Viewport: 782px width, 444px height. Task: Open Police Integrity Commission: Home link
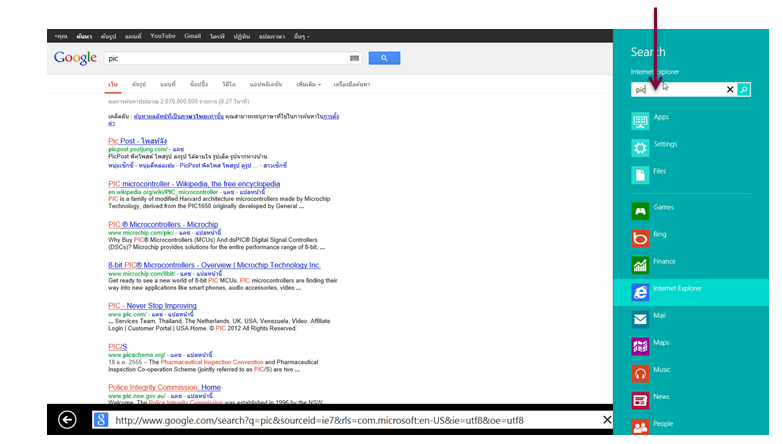pos(164,387)
